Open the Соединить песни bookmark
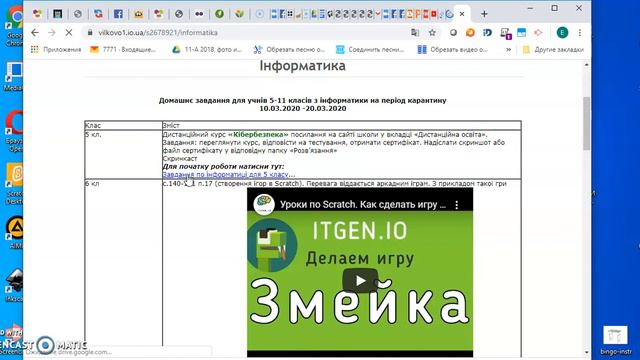640x360 pixels. point(370,49)
